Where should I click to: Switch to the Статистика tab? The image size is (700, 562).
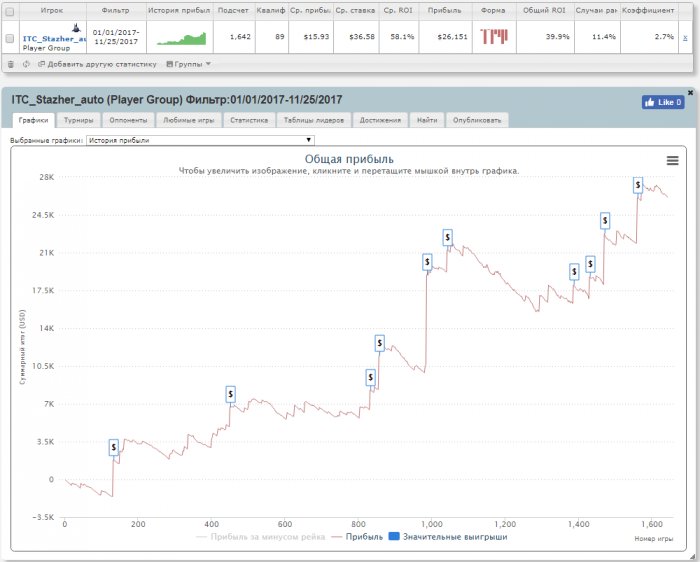249,120
